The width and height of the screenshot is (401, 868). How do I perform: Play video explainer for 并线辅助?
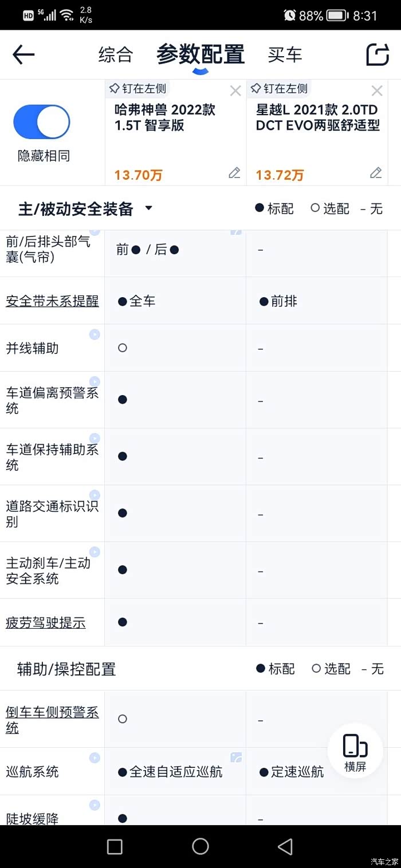pyautogui.click(x=95, y=334)
